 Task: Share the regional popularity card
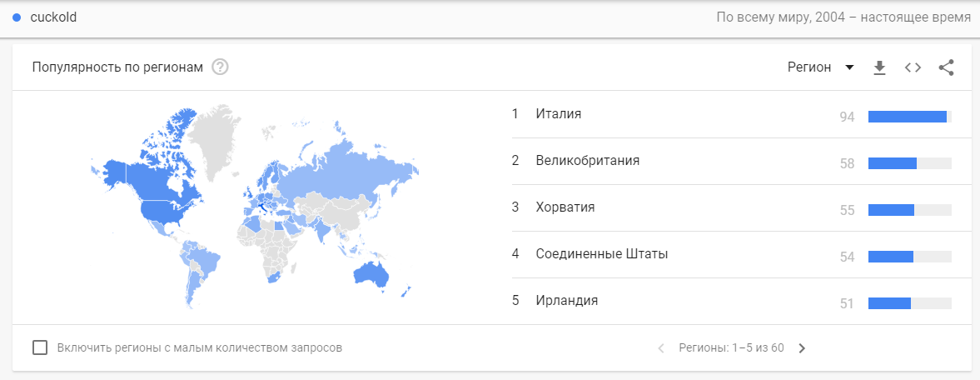click(x=946, y=67)
